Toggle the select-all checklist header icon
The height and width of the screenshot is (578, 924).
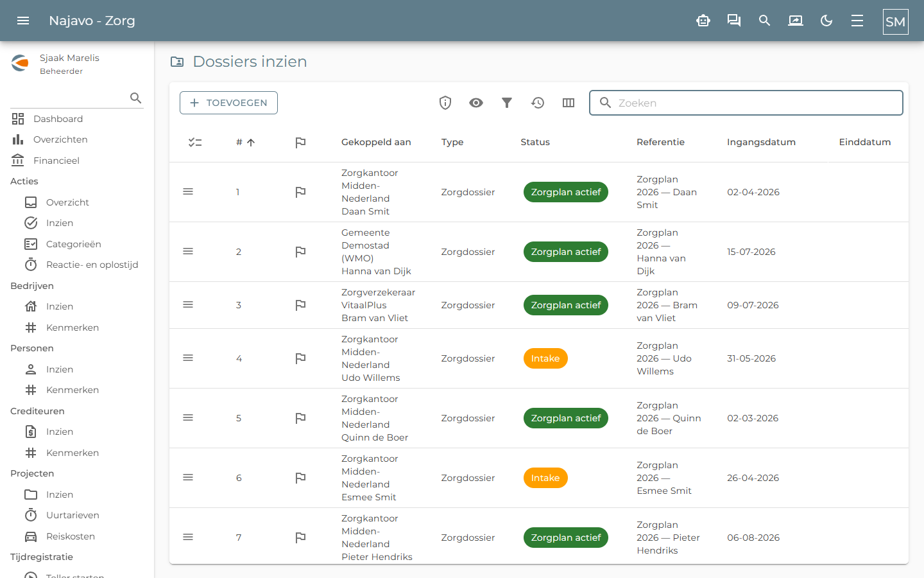pos(195,143)
